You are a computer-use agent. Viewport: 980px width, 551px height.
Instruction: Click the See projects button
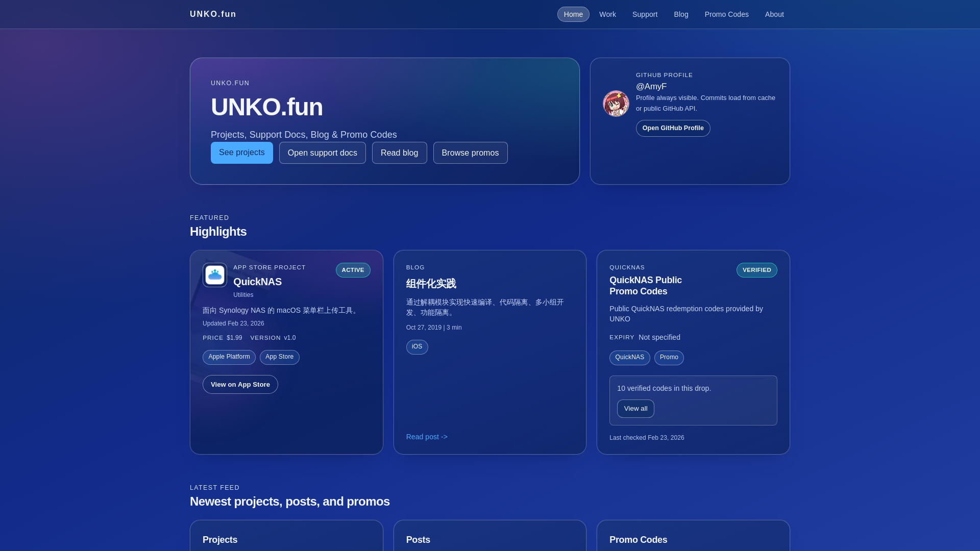(x=242, y=153)
